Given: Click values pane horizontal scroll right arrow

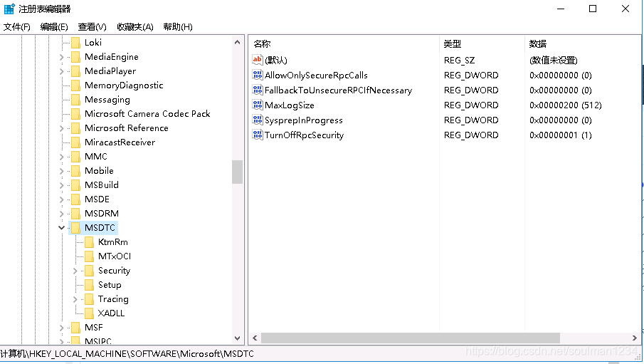Looking at the screenshot, I should click(635, 338).
